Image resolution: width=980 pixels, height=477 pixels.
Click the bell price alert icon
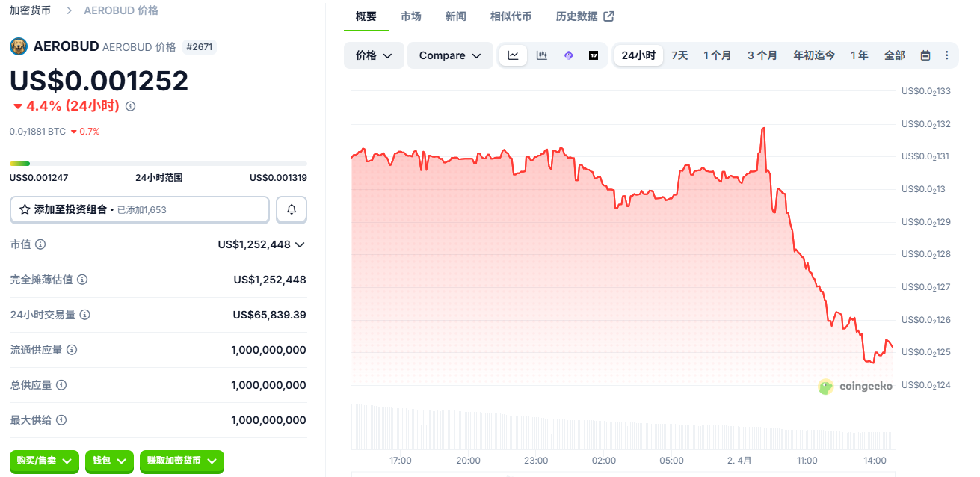tap(292, 210)
